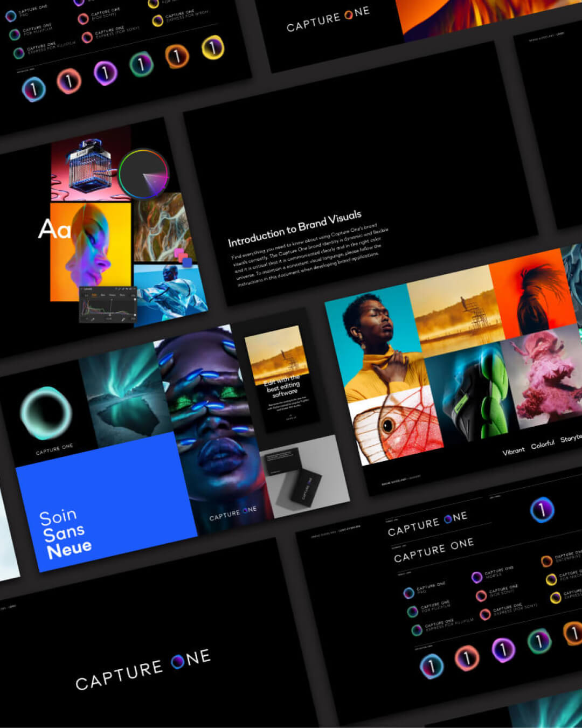Open the black business cards mockup image

pos(304,477)
